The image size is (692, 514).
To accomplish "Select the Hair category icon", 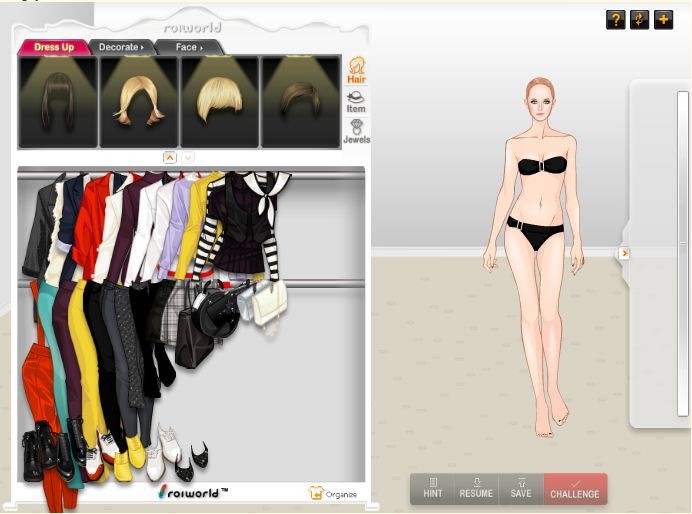I will coord(356,70).
